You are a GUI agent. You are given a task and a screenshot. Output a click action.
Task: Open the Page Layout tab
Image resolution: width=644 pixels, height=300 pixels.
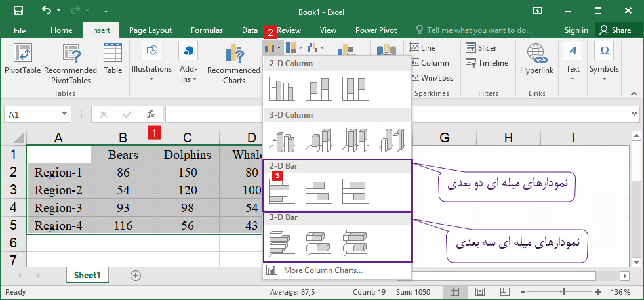(150, 30)
